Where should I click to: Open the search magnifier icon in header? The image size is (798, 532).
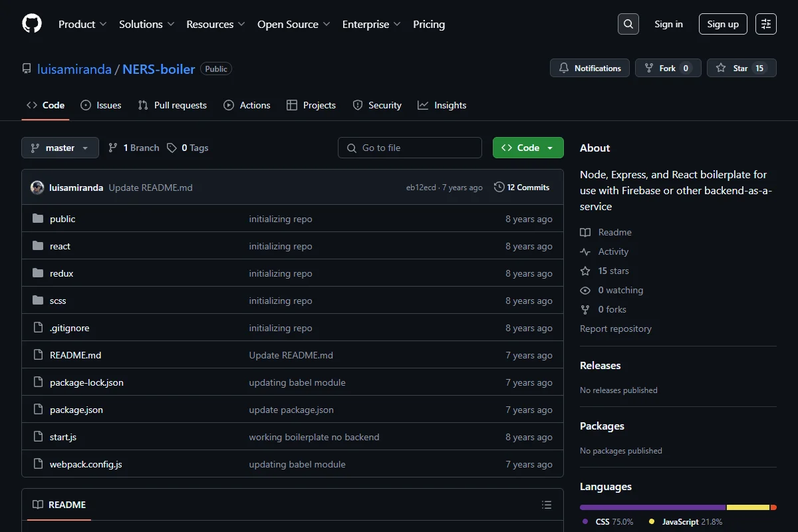click(628, 24)
